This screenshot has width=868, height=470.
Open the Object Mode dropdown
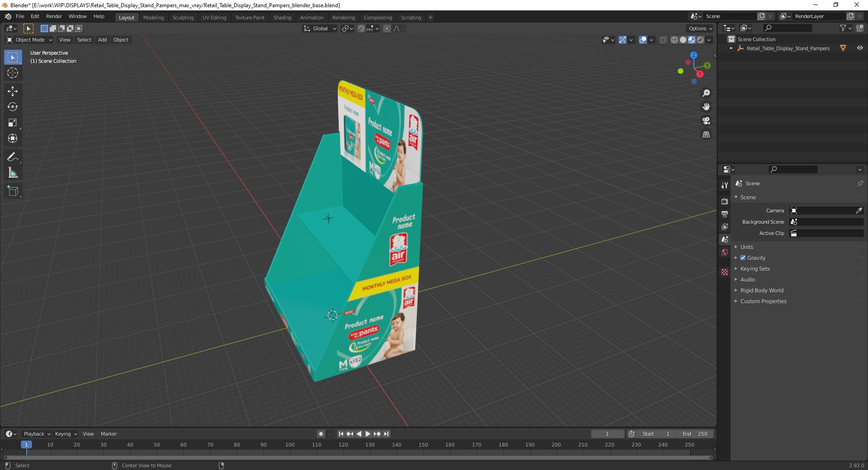[29, 40]
